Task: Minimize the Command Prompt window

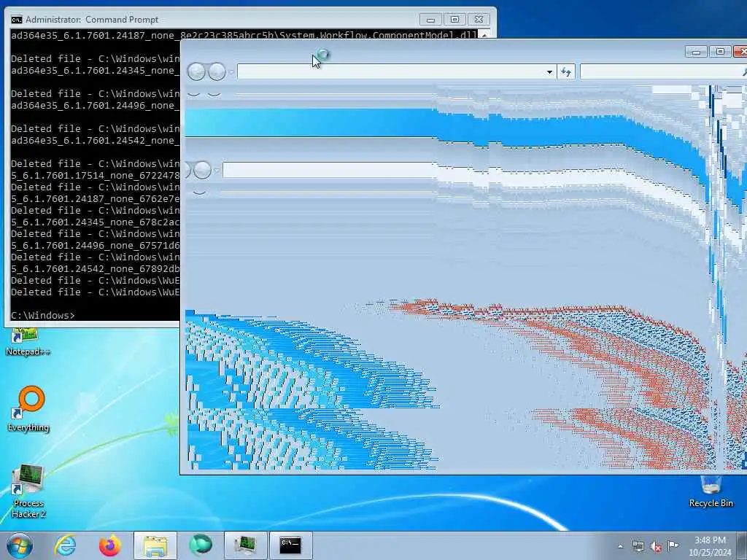Action: [x=430, y=20]
